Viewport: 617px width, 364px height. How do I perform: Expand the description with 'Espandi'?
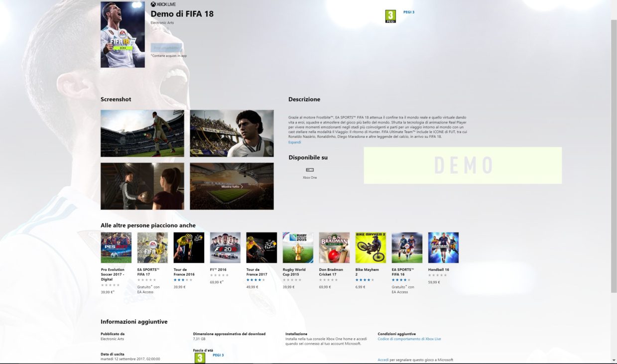295,142
